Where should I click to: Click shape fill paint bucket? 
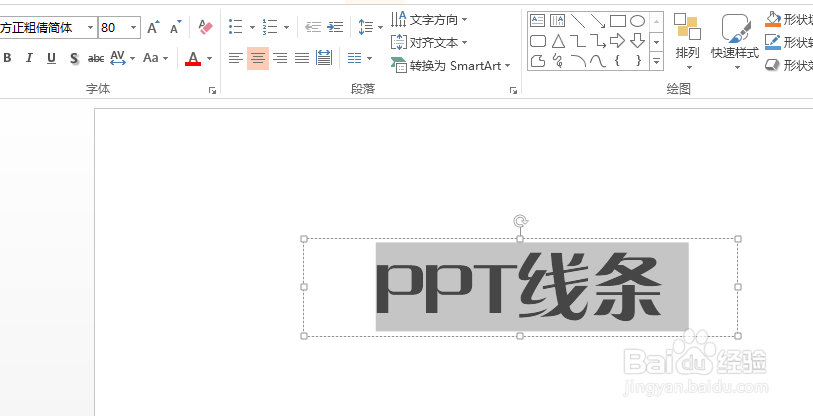(773, 20)
